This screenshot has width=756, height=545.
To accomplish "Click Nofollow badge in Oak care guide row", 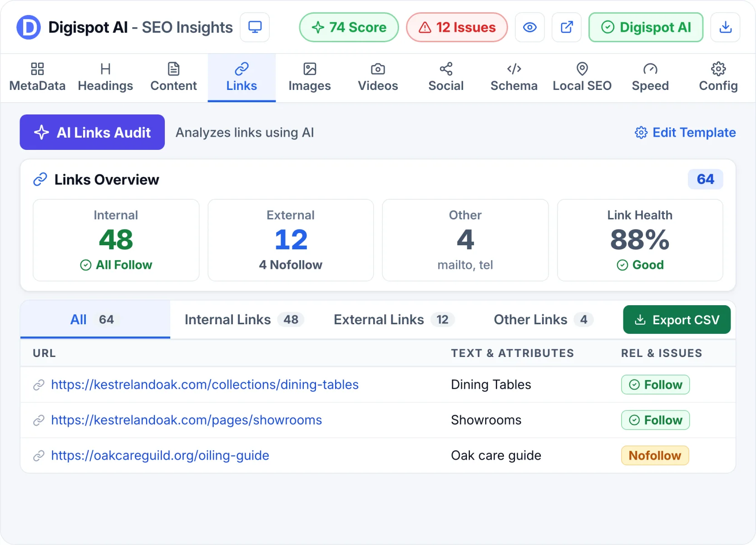I will pos(655,456).
